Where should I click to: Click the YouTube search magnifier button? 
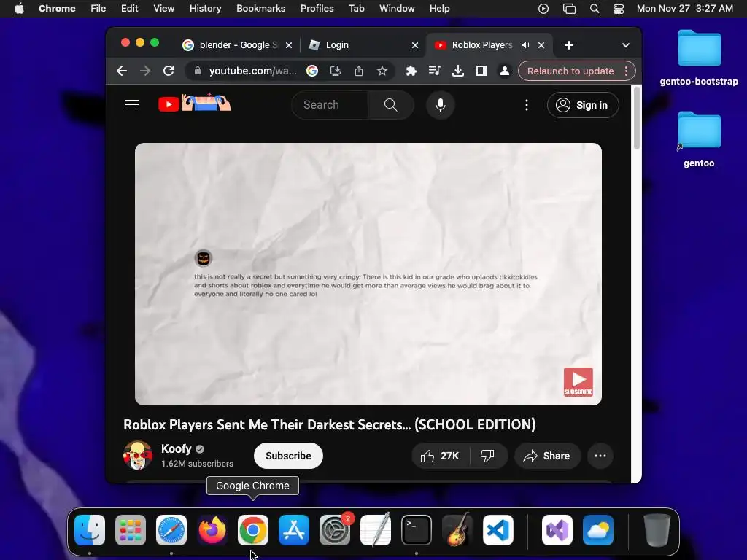[391, 105]
